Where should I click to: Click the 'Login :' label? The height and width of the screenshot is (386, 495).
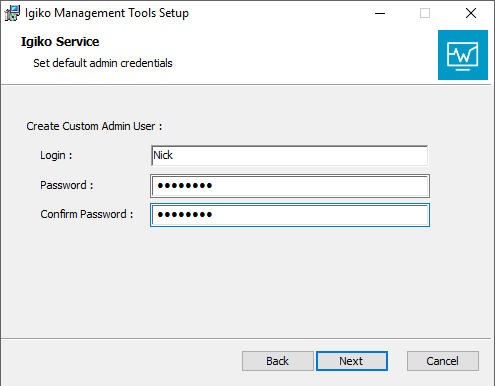(x=56, y=155)
